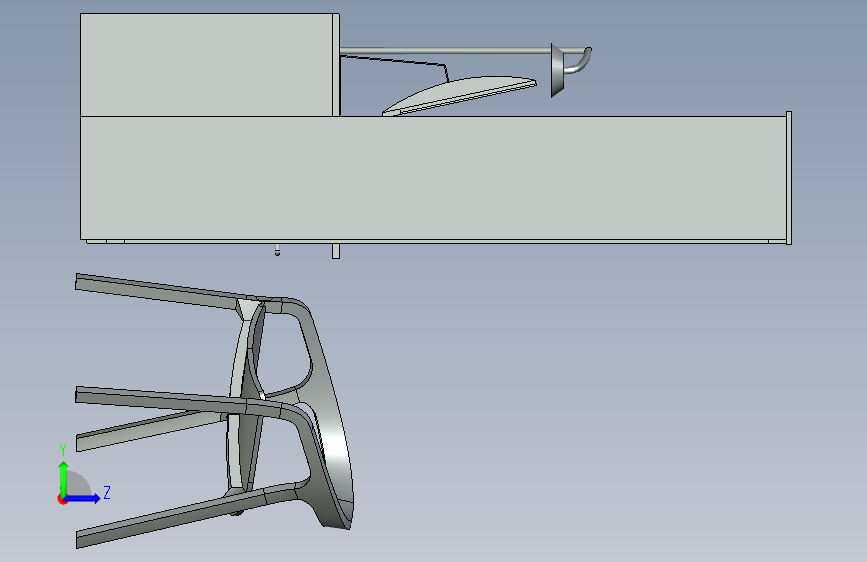Click the green Y axis arrow of triad
Screen dimensions: 867x562
coord(64,478)
